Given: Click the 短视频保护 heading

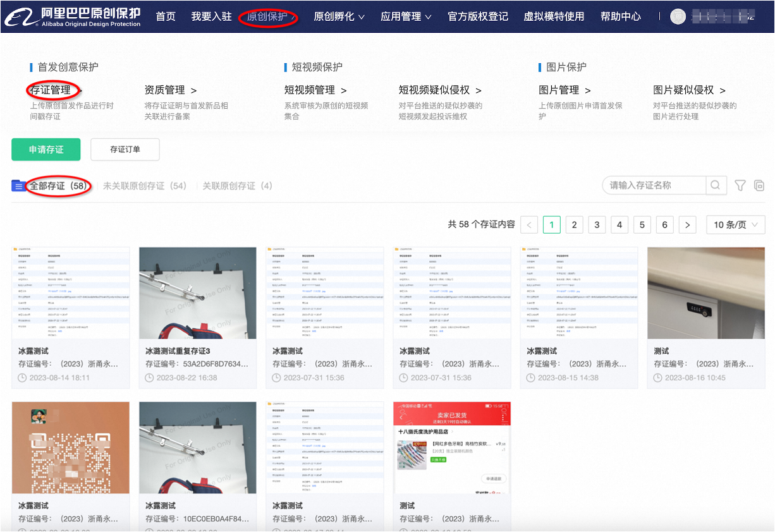Looking at the screenshot, I should 317,67.
